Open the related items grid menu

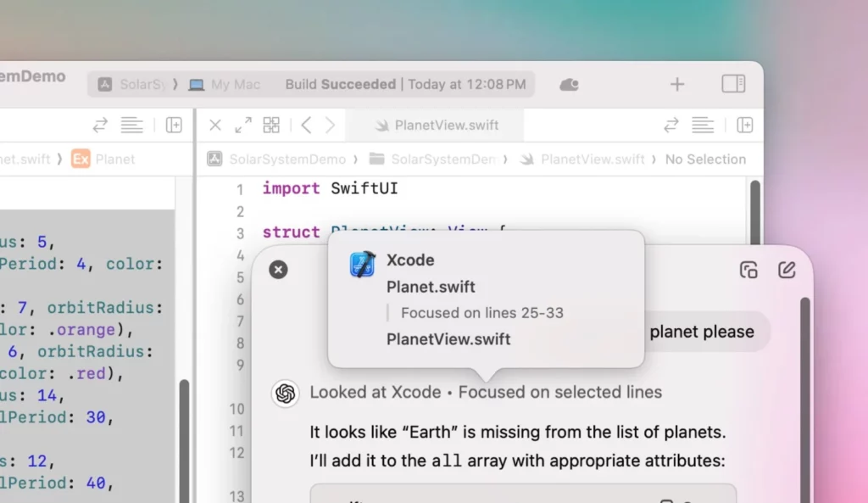pos(271,126)
